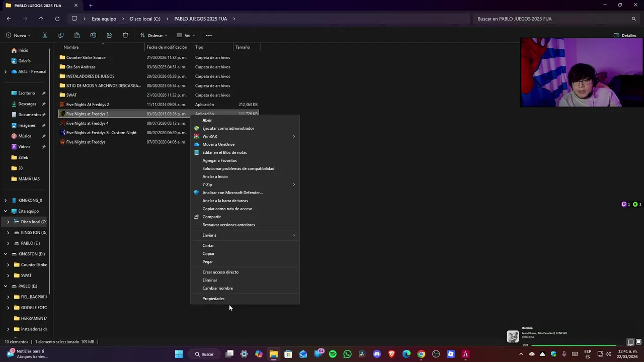Click the Cut scissors icon in toolbar
This screenshot has height=362, width=644.
(x=45, y=35)
